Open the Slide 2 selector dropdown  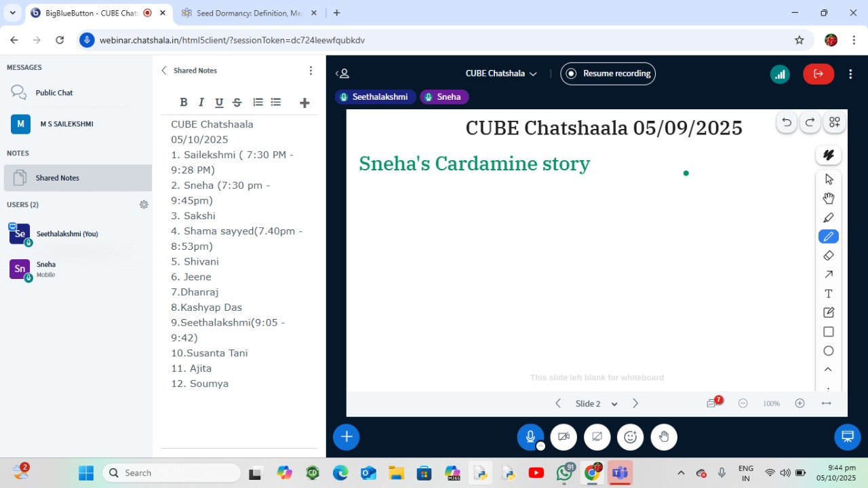point(597,404)
